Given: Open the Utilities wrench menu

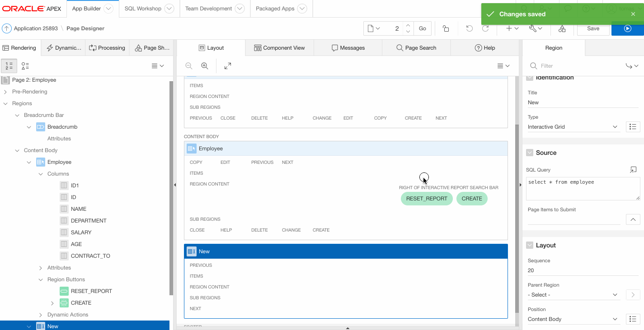Looking at the screenshot, I should click(x=536, y=28).
